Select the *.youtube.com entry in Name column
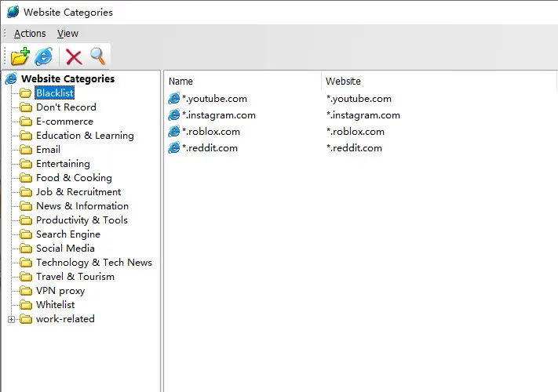This screenshot has height=392, width=558. click(214, 99)
